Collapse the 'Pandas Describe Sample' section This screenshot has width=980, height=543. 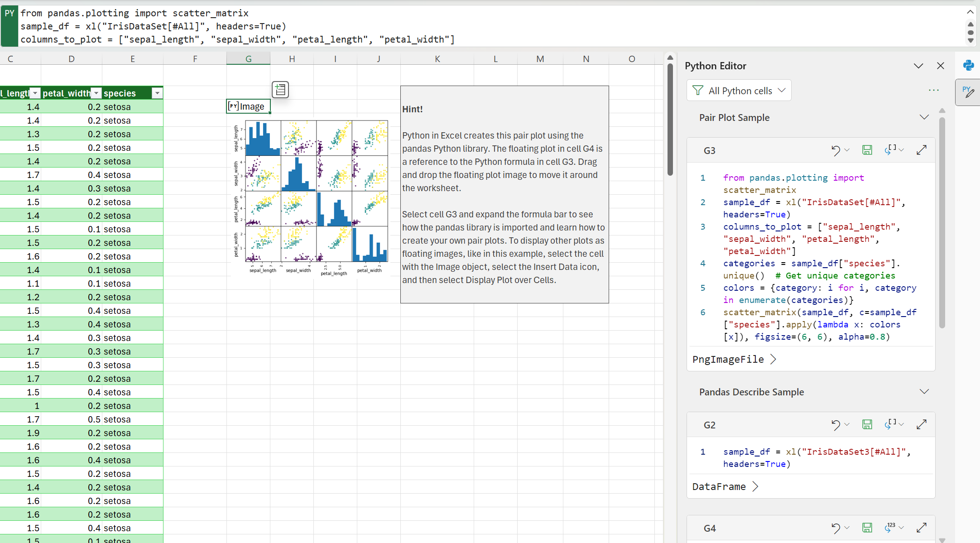click(x=924, y=392)
